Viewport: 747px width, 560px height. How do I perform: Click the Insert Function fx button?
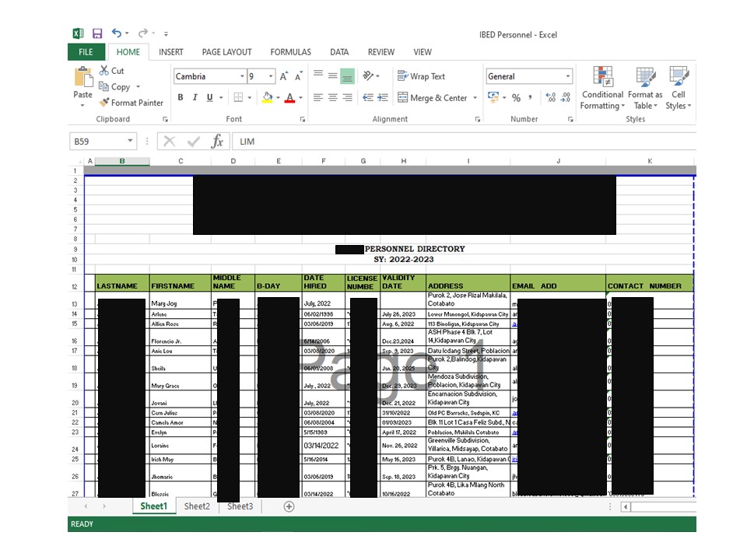(217, 142)
